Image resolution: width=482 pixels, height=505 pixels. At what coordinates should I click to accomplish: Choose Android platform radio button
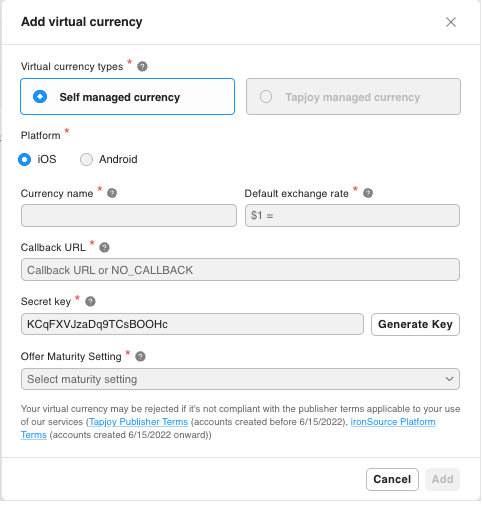(86, 159)
